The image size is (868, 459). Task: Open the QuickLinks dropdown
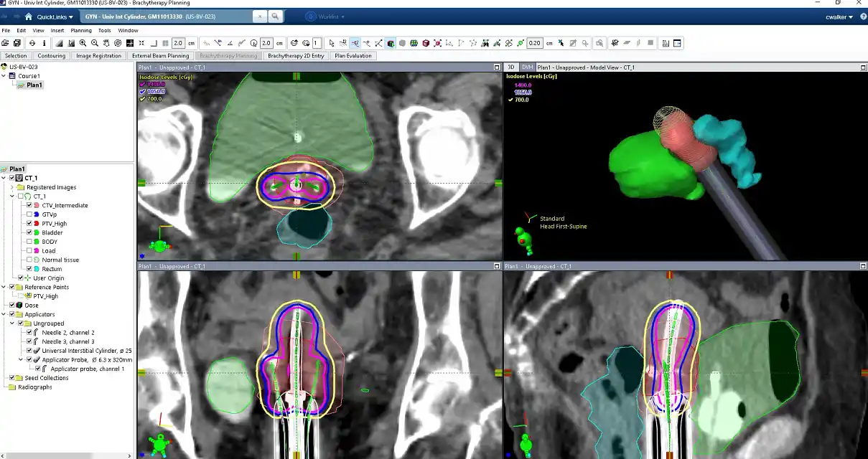tap(55, 16)
